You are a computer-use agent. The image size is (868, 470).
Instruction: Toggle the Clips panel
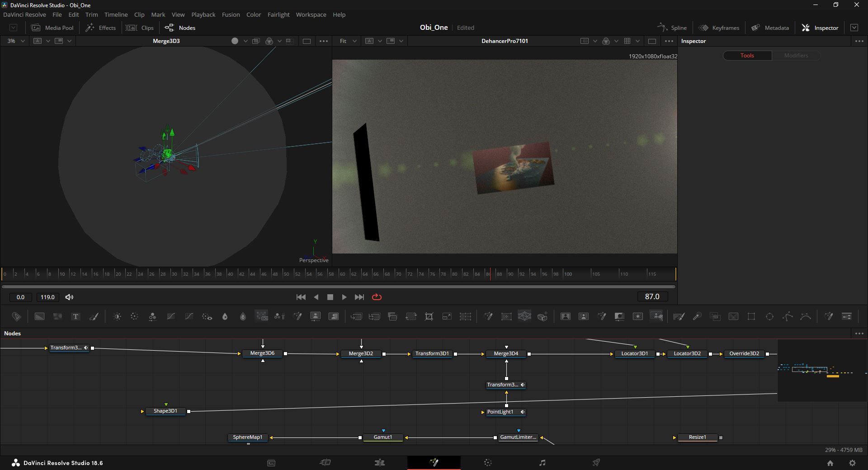pyautogui.click(x=140, y=28)
